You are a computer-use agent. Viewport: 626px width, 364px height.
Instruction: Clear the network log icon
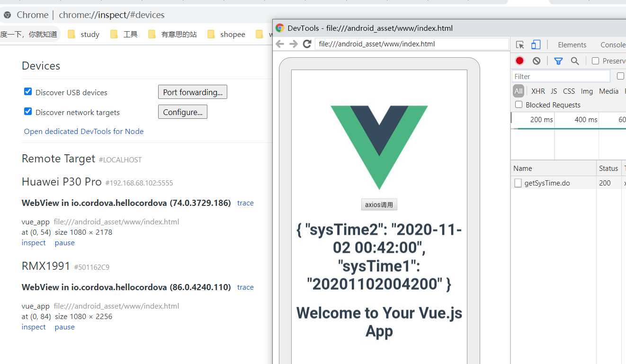click(x=537, y=61)
